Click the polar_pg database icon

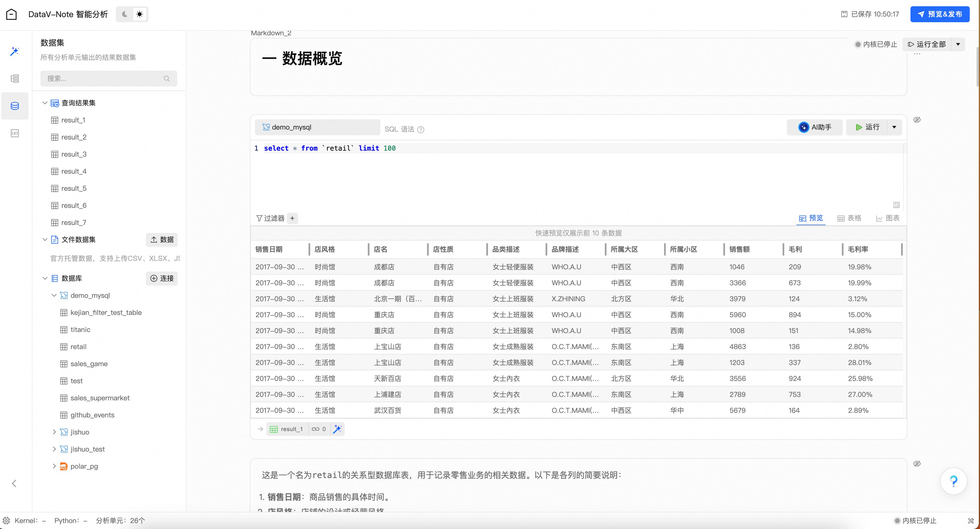tap(64, 467)
